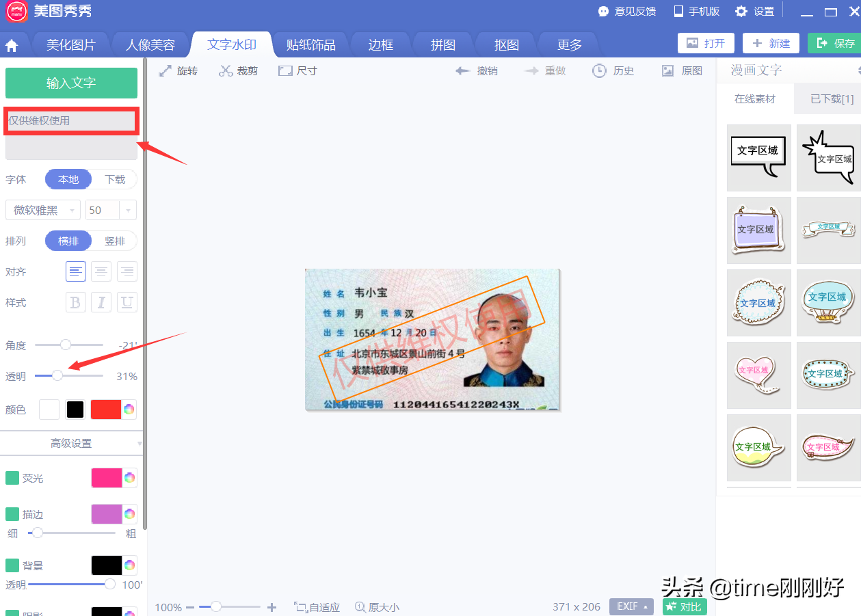Click the home icon tab

[12, 46]
